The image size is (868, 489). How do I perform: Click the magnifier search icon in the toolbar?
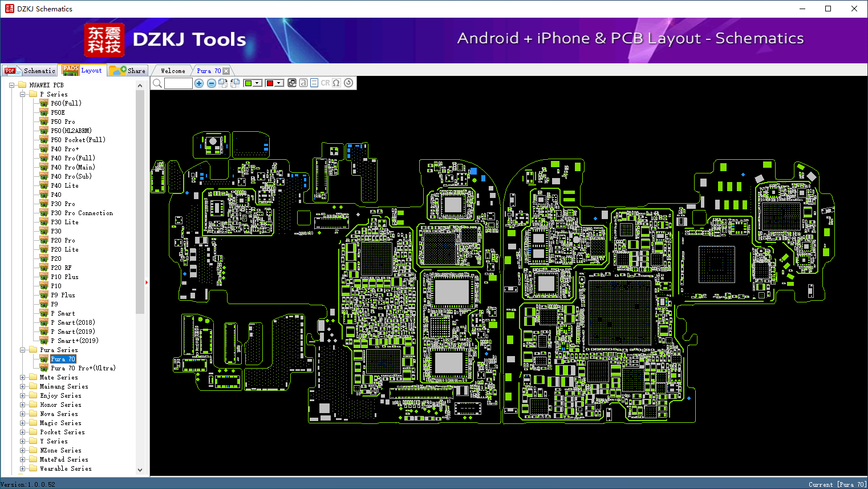coord(157,83)
